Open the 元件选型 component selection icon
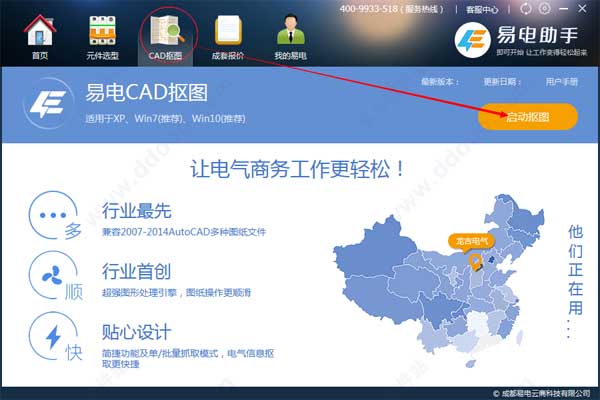Image resolution: width=600 pixels, height=400 pixels. pyautogui.click(x=102, y=31)
